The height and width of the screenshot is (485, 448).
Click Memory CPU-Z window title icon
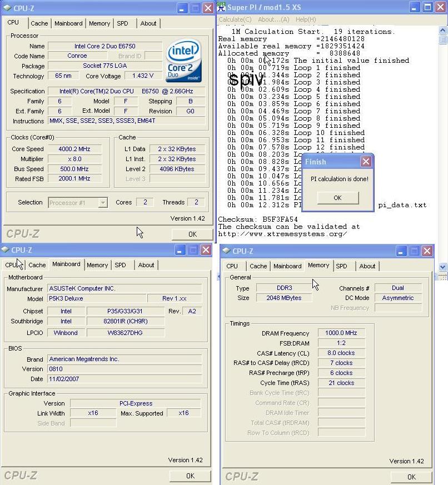pos(226,251)
